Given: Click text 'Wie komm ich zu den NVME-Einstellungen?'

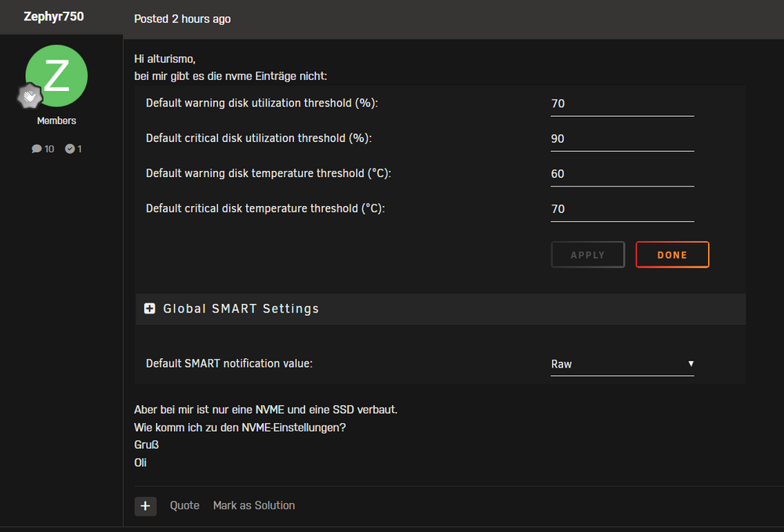Looking at the screenshot, I should (240, 428).
